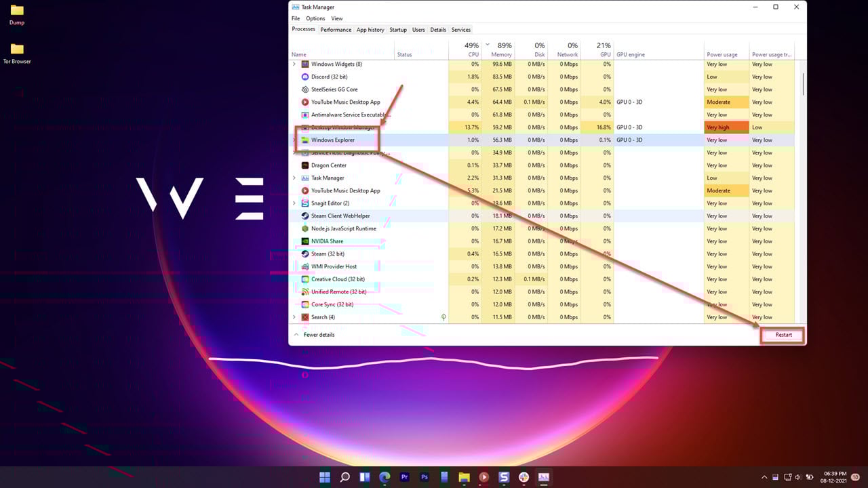Viewport: 868px width, 488px height.
Task: Open notification center badge icon
Action: click(x=856, y=477)
